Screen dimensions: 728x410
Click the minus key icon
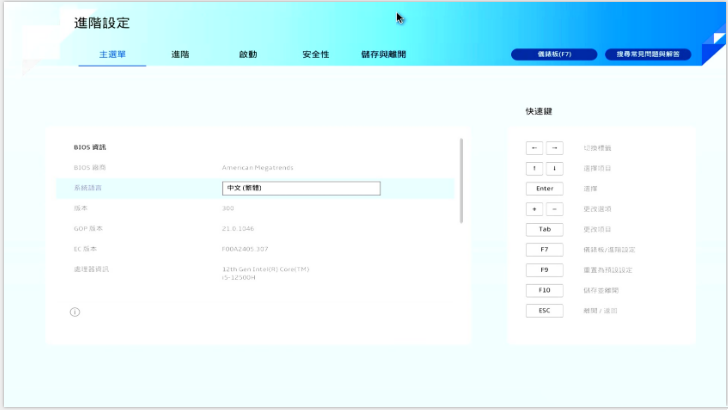click(x=554, y=209)
